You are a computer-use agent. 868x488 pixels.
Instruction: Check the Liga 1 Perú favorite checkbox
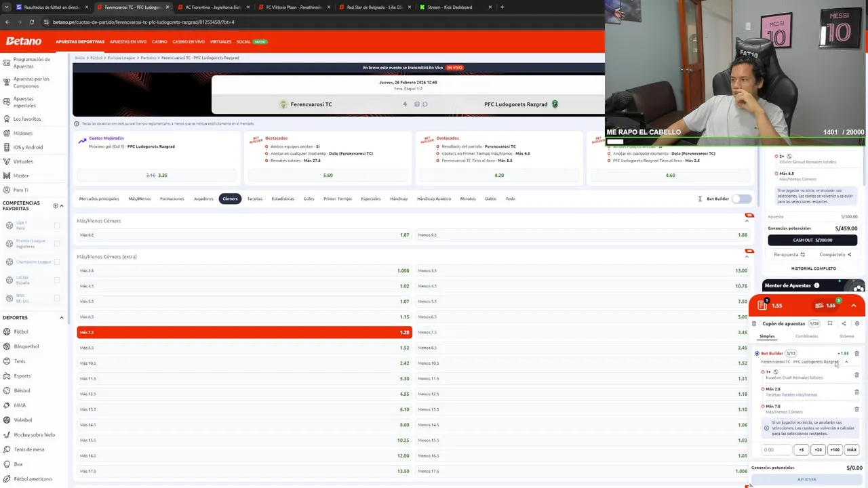click(57, 225)
